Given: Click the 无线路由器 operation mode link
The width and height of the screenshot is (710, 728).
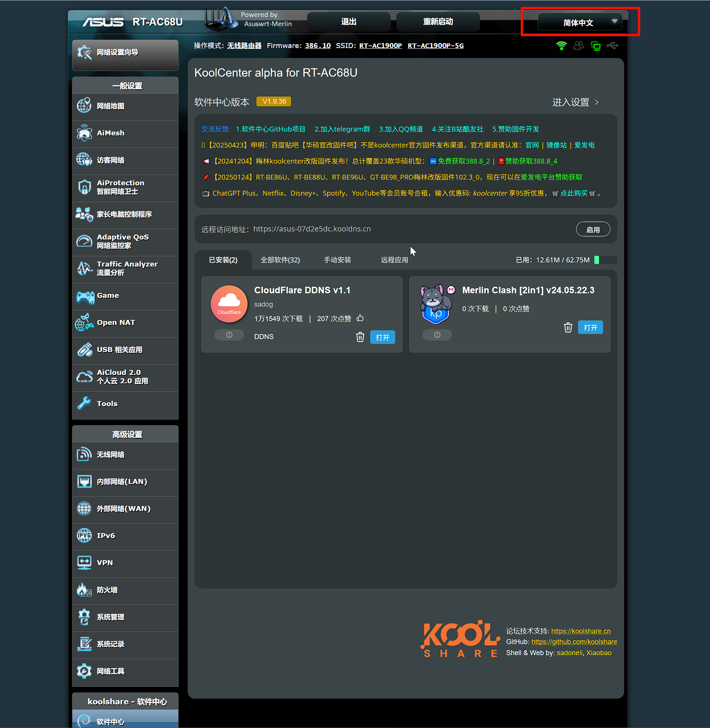Looking at the screenshot, I should point(245,46).
